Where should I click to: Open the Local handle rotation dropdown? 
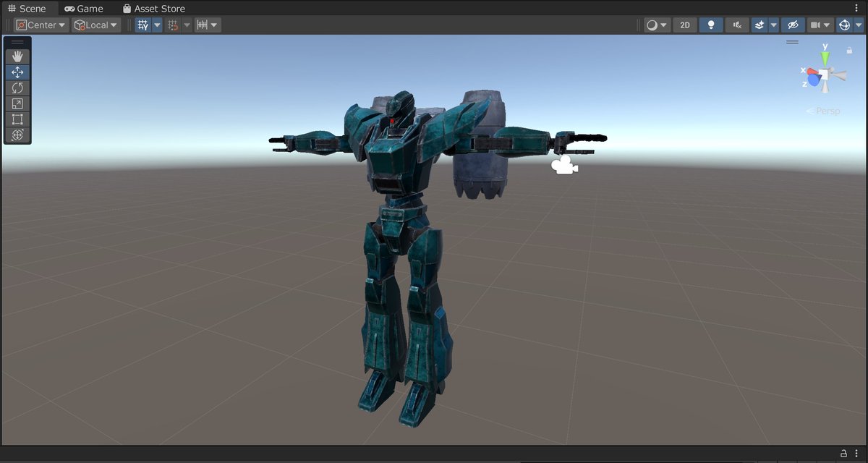pos(96,25)
